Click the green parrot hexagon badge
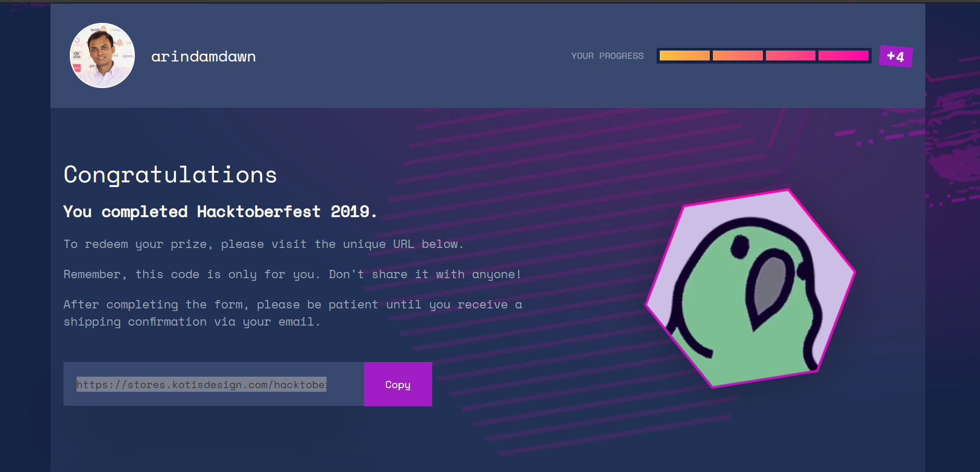The image size is (980, 472). point(750,289)
